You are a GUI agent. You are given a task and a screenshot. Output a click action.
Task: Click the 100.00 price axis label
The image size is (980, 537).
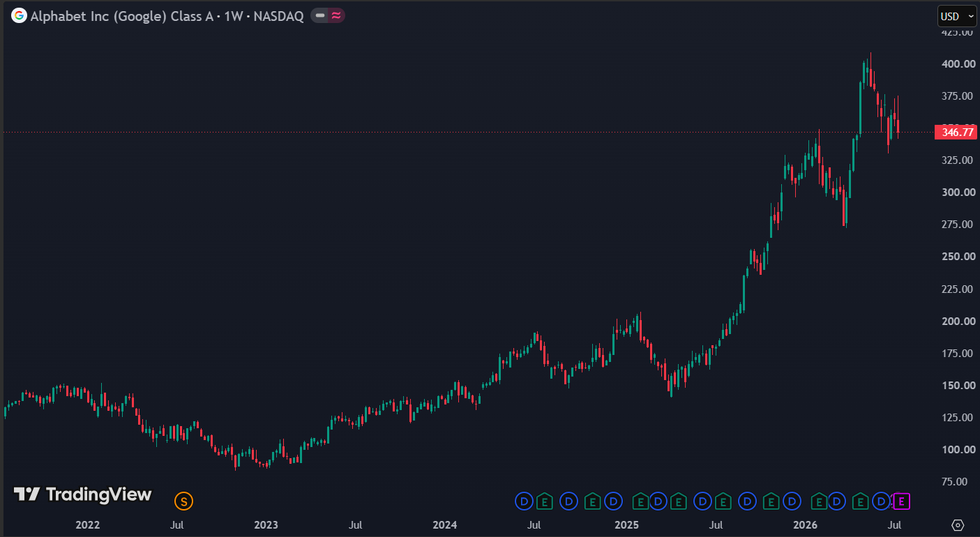pos(958,450)
